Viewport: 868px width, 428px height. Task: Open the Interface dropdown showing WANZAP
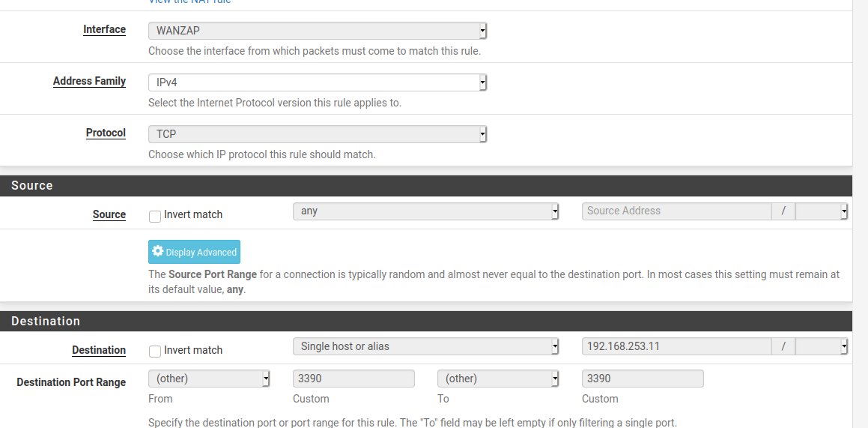[x=318, y=31]
